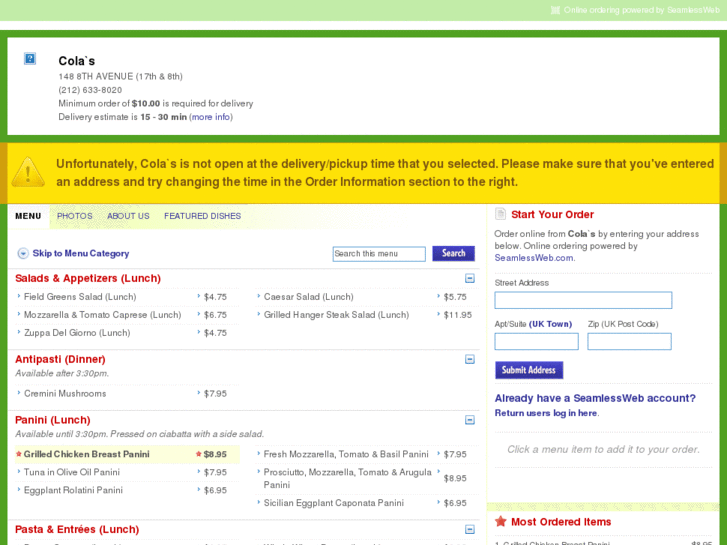
Task: Select Mozzarella & Tomato Caprese (Lunch)
Action: (x=102, y=315)
